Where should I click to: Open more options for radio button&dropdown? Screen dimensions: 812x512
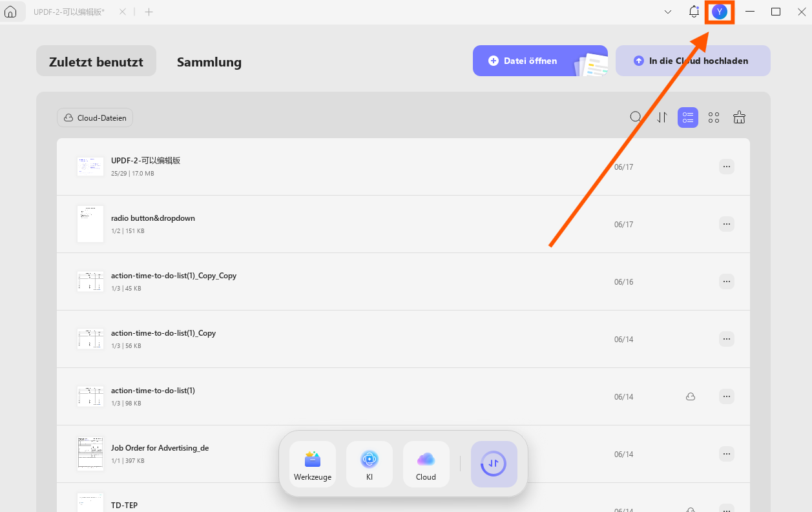coord(727,224)
